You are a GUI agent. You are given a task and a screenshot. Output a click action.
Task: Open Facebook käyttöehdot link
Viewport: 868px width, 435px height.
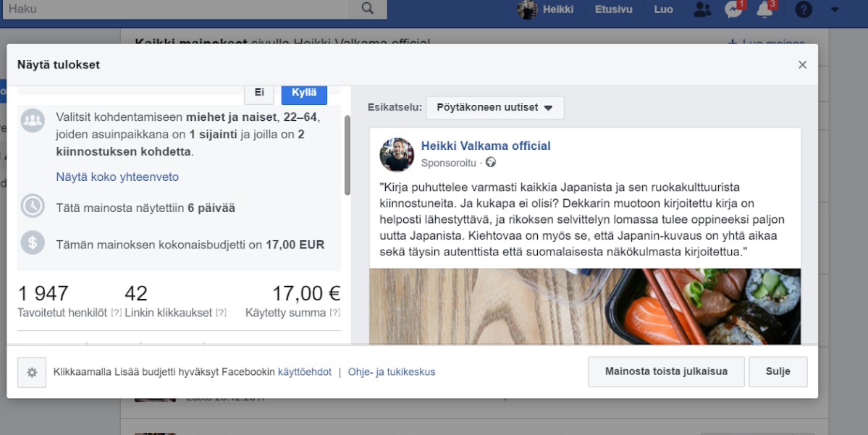305,372
